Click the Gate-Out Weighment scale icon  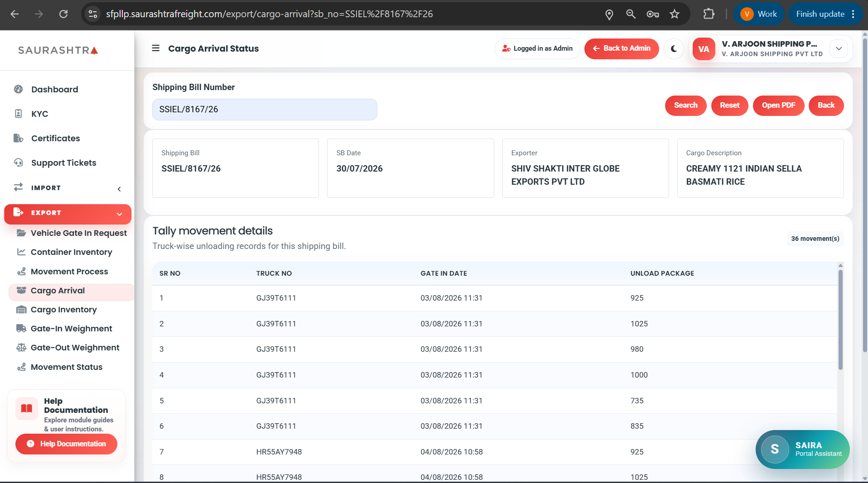click(x=21, y=347)
